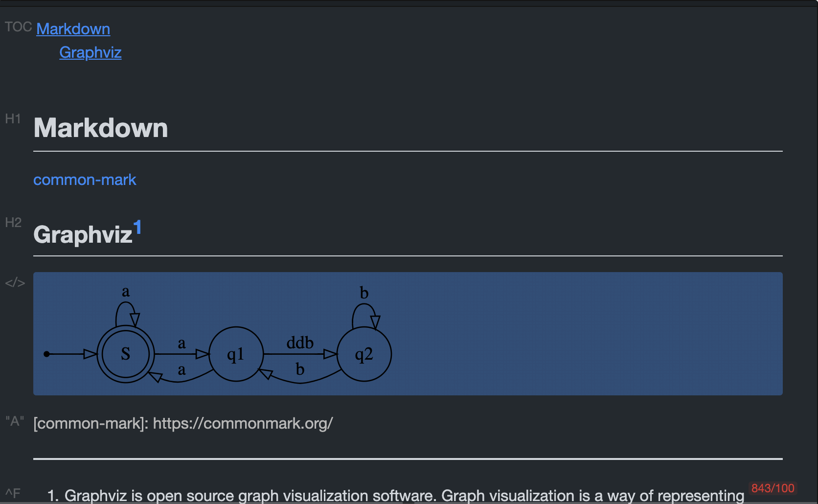This screenshot has width=818, height=504.
Task: Select the q2 node in the diagram
Action: 364,354
